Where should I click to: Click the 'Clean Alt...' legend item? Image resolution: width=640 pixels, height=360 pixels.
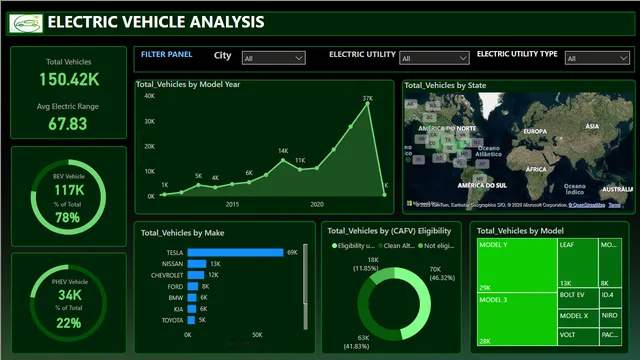point(396,246)
